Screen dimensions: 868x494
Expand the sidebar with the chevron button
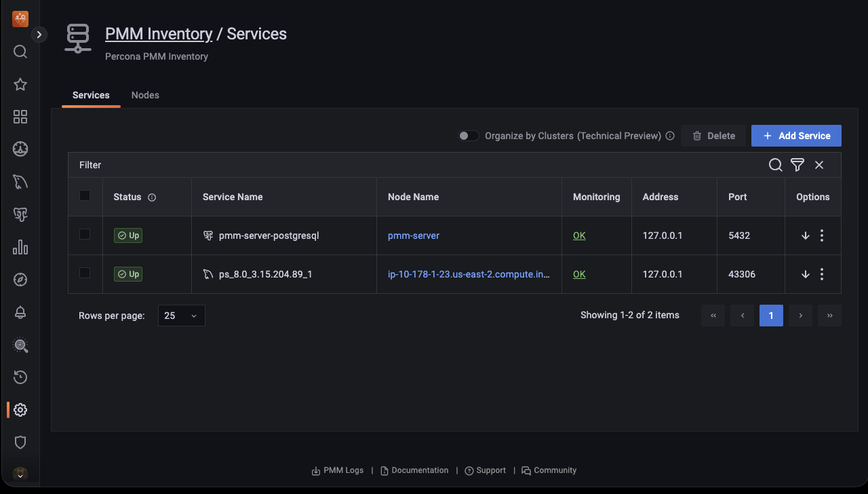point(39,35)
